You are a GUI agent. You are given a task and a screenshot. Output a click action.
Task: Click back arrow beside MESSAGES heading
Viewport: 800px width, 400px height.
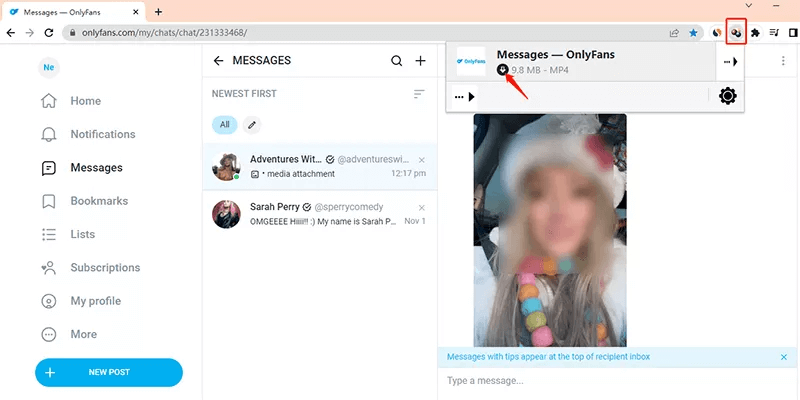click(218, 61)
